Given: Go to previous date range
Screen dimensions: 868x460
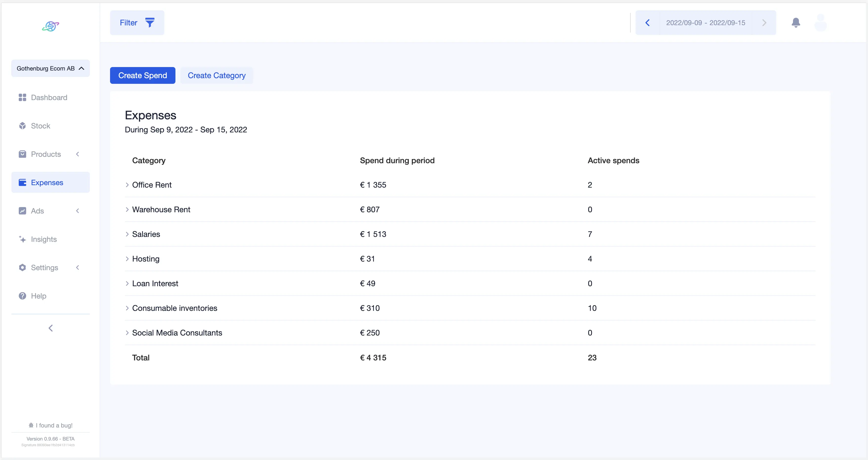Looking at the screenshot, I should [x=647, y=23].
